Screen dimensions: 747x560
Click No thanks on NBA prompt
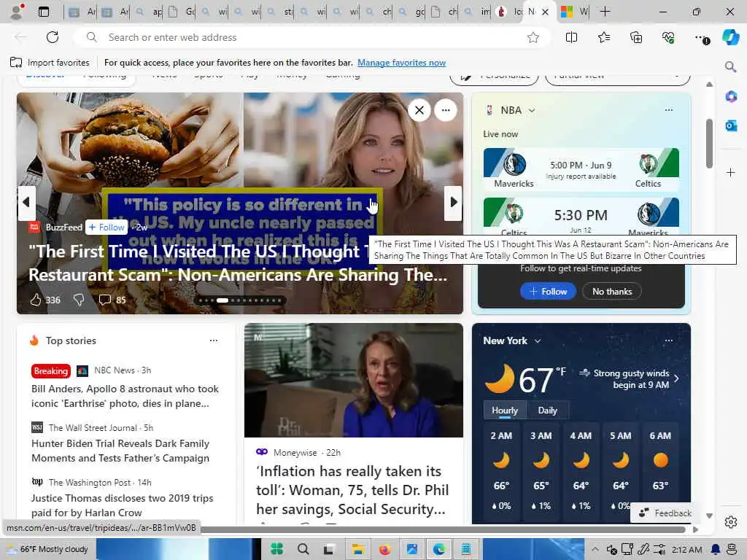[612, 291]
